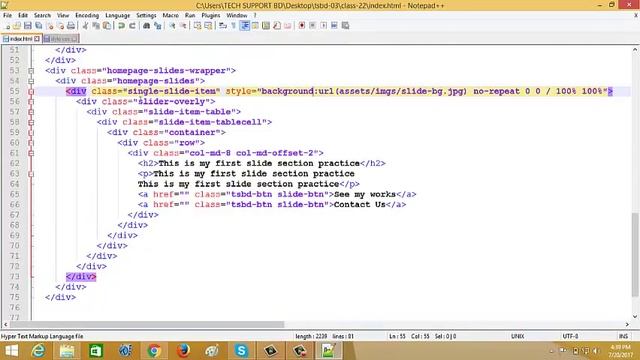Collapse fold at line 56 slider-overly

[31, 102]
